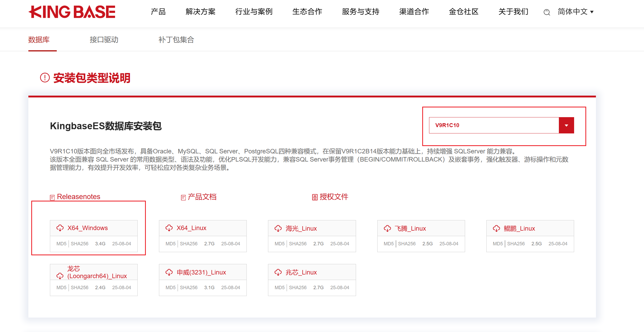Click the 安装包类型说明 heading
This screenshot has height=332, width=644.
(x=92, y=78)
